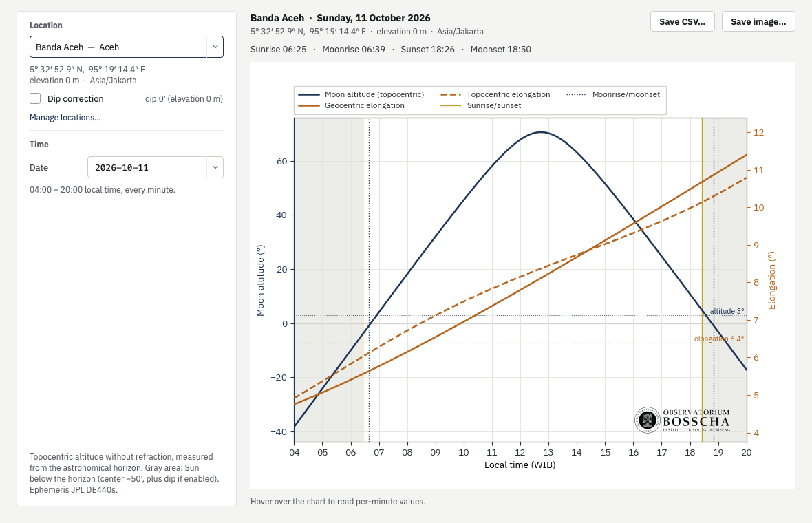Screen dimensions: 812x523
Task: Click the 'dip 0′ (elevation 0 m)' text
Action: [x=184, y=98]
